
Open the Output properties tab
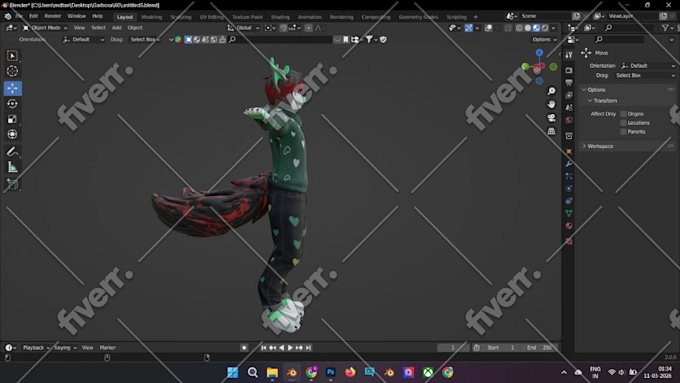coord(569,82)
